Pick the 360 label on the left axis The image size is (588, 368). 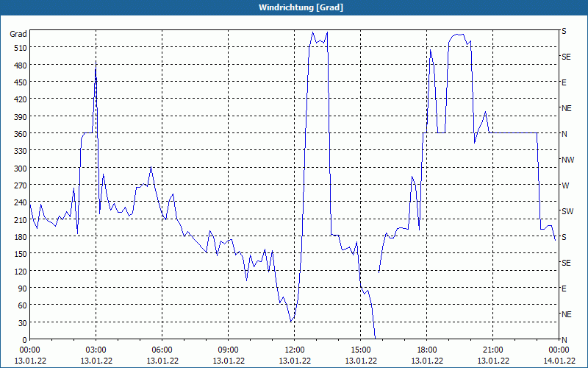coord(21,134)
